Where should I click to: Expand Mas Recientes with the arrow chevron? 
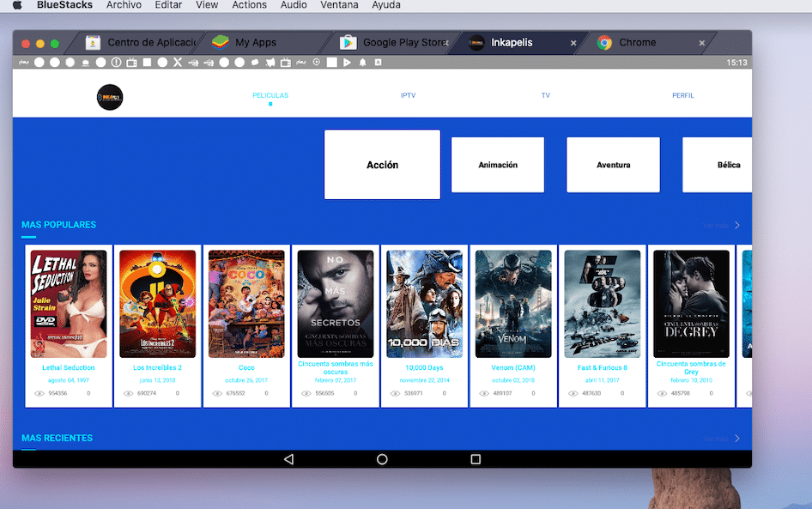pyautogui.click(x=736, y=439)
